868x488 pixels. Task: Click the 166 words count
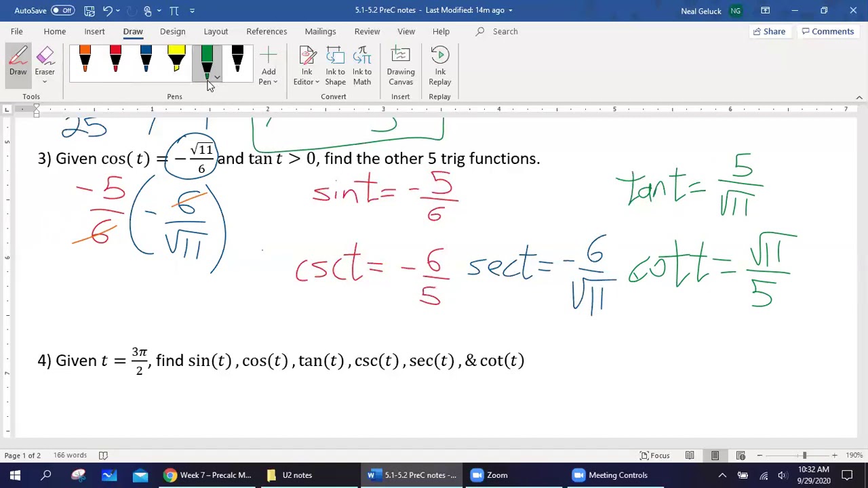tap(70, 455)
